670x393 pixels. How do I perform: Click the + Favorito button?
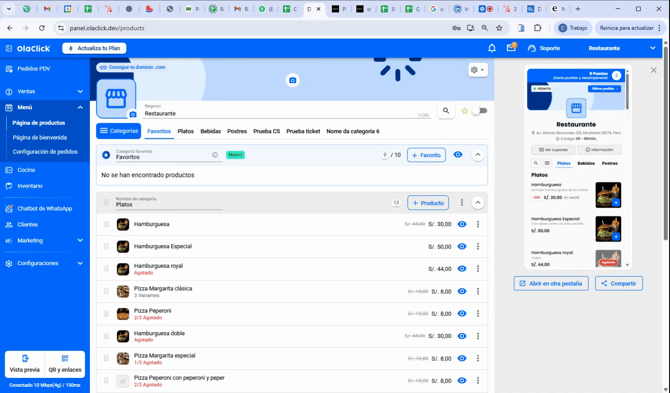426,155
